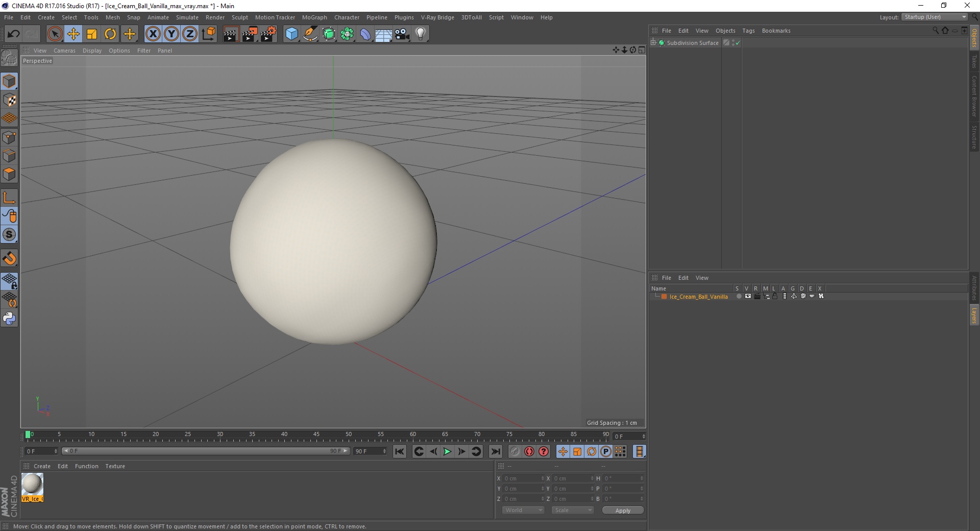Switch to Polygons mode in sidebar
This screenshot has width=980, height=531.
pyautogui.click(x=9, y=174)
